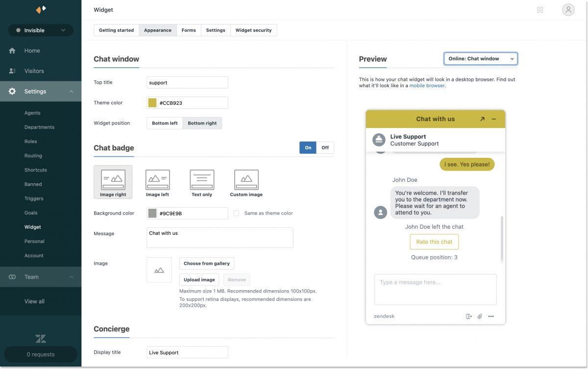Click the pop-out arrow in the chat header
This screenshot has height=369, width=588.
tap(481, 119)
